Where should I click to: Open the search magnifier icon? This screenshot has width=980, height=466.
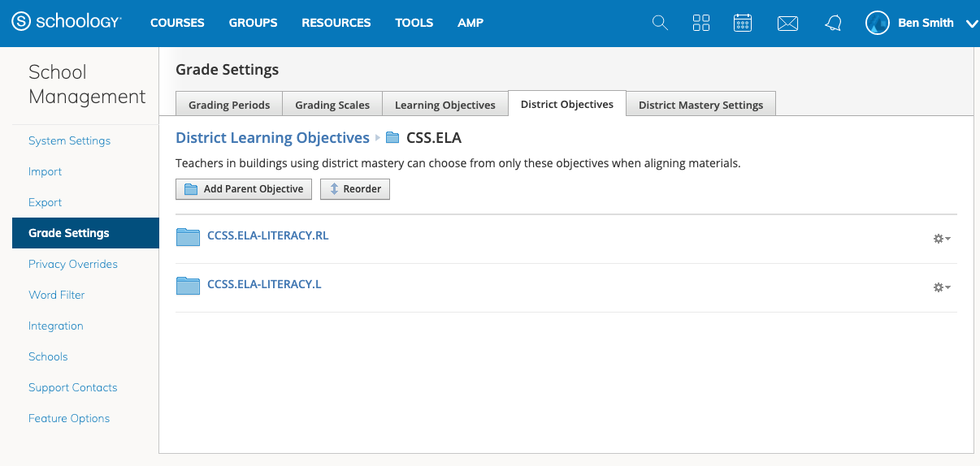(x=660, y=23)
